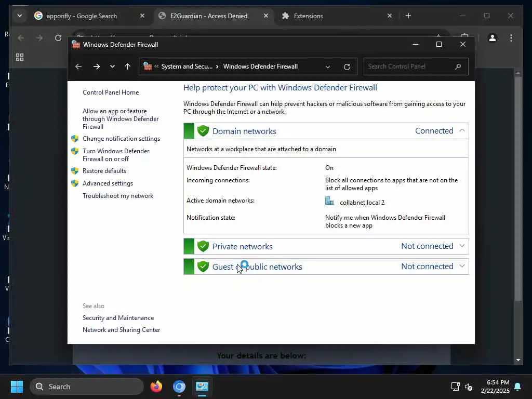Click shield icon beside Change notification settings
The image size is (532, 399).
pyautogui.click(x=75, y=138)
